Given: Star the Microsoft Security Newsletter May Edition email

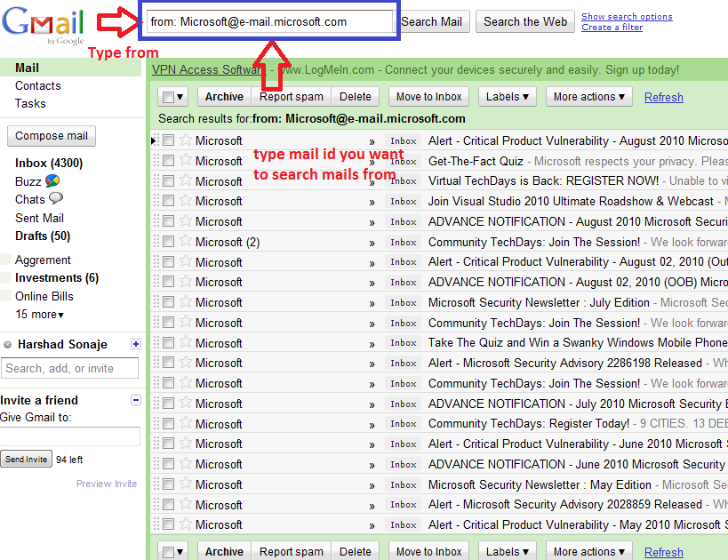Looking at the screenshot, I should (x=185, y=484).
